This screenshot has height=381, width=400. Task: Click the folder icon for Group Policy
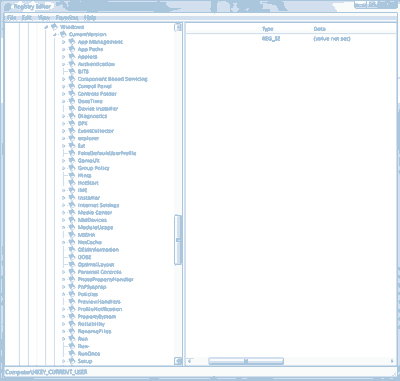[x=72, y=168]
